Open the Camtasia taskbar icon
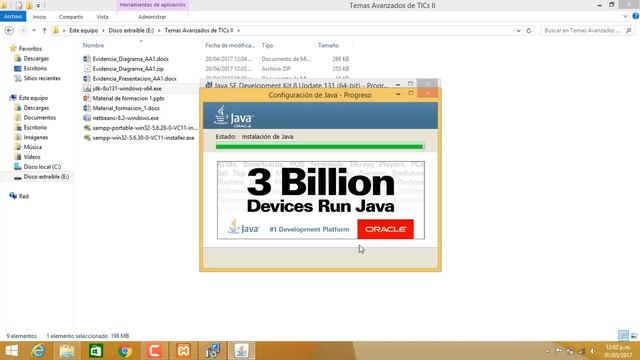The image size is (640, 360). pyautogui.click(x=154, y=351)
